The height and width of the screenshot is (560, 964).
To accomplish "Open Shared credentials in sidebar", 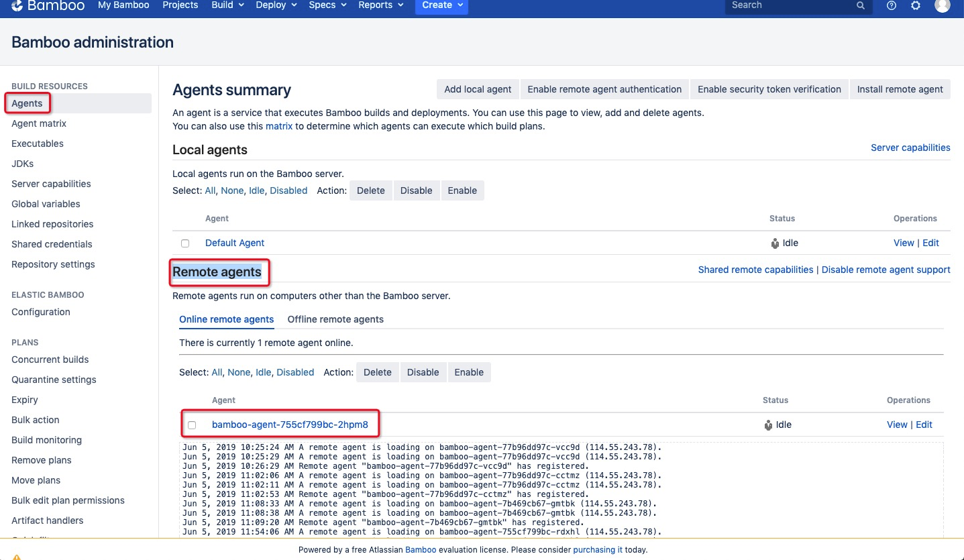I will 52,244.
